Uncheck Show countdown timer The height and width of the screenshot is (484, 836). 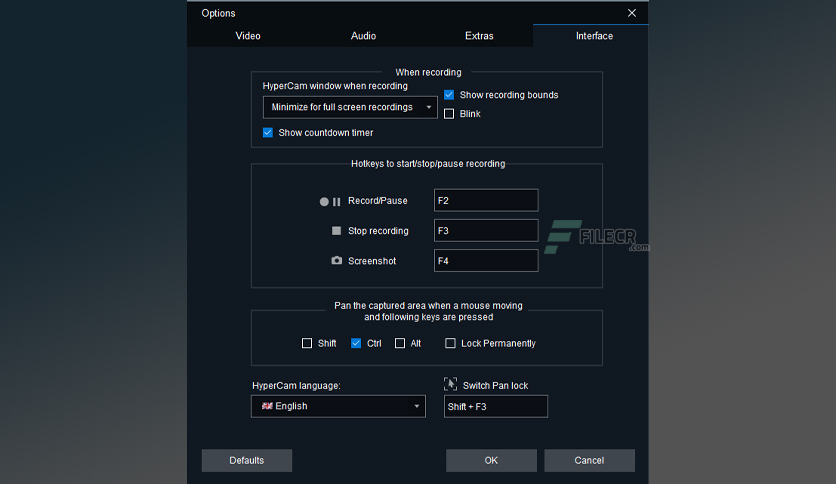pyautogui.click(x=268, y=132)
